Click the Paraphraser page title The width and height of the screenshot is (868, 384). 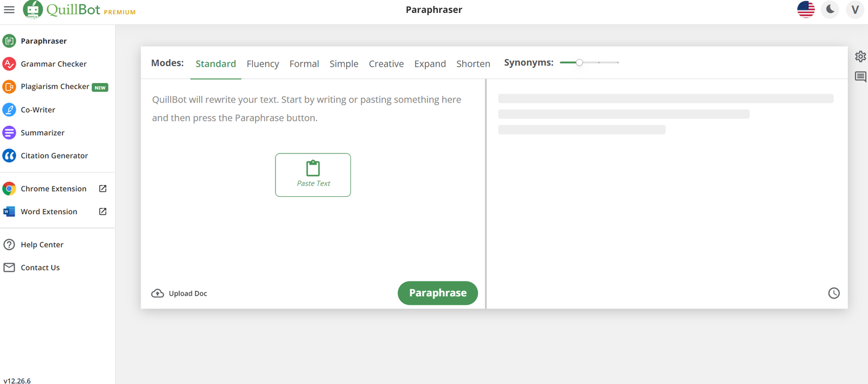434,10
